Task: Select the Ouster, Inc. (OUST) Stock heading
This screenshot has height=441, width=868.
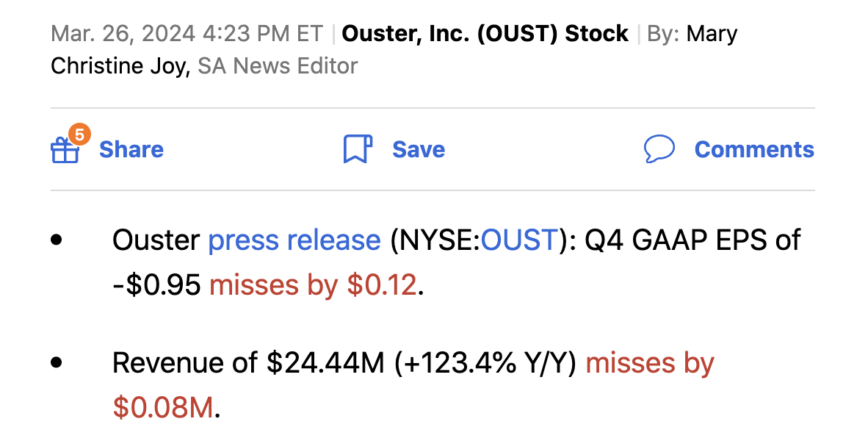Action: click(x=486, y=33)
